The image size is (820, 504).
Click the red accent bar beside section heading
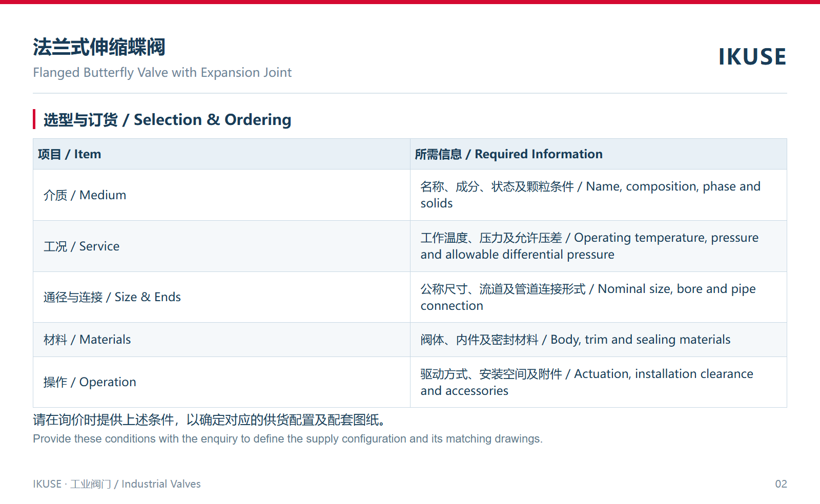click(34, 119)
